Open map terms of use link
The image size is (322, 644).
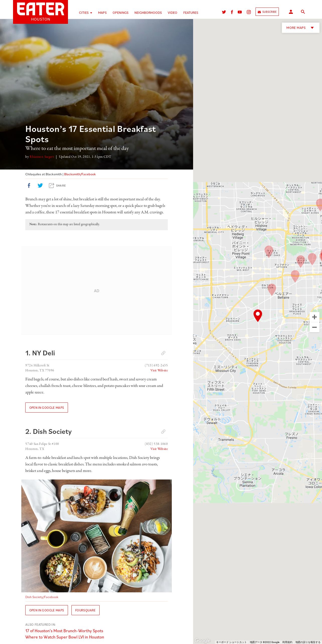287,642
